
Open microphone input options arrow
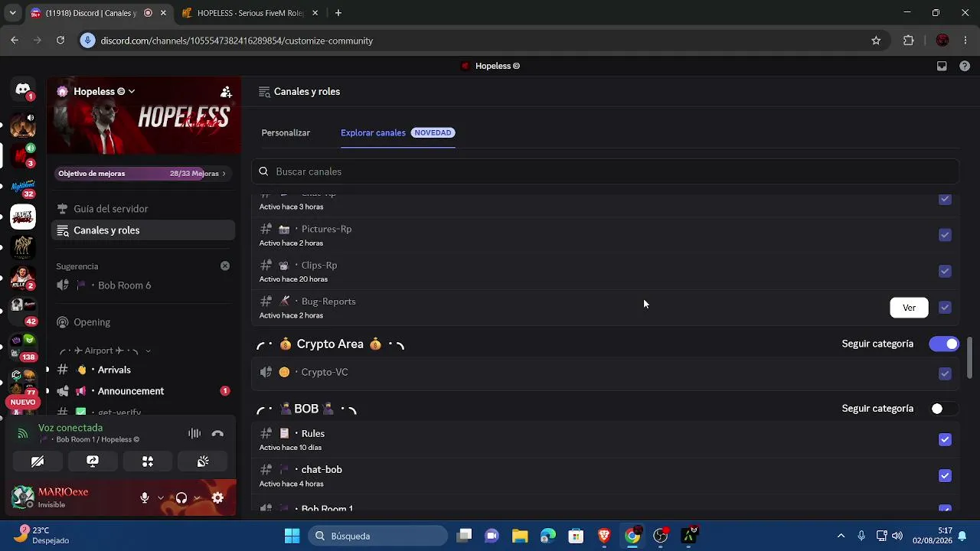[160, 498]
